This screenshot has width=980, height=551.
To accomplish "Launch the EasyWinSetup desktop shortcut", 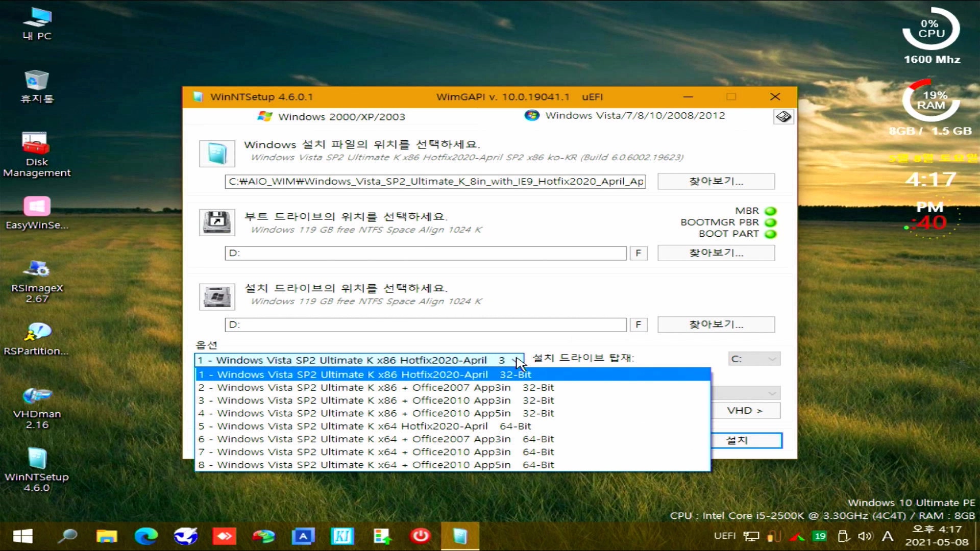I will coord(37,213).
